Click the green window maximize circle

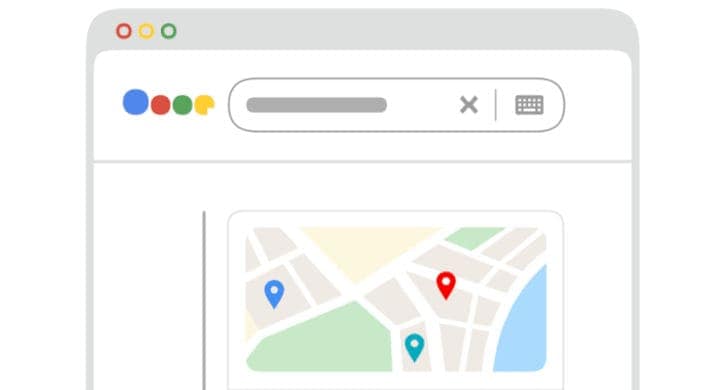pos(169,31)
